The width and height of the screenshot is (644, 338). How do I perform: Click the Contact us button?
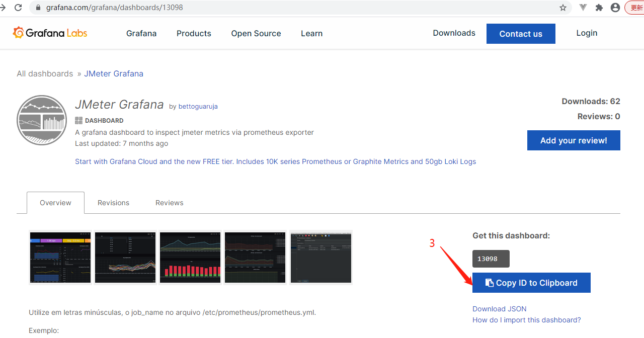click(x=521, y=34)
